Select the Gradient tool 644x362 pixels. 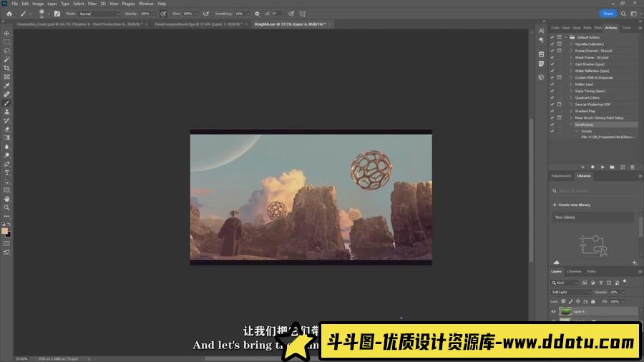click(x=6, y=138)
